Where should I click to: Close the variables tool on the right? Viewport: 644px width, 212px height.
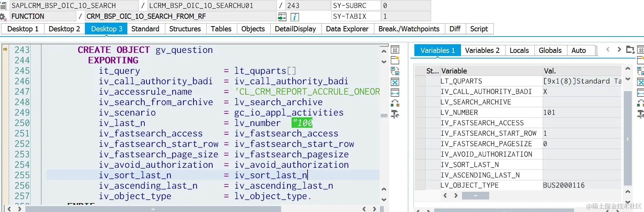tap(641, 50)
